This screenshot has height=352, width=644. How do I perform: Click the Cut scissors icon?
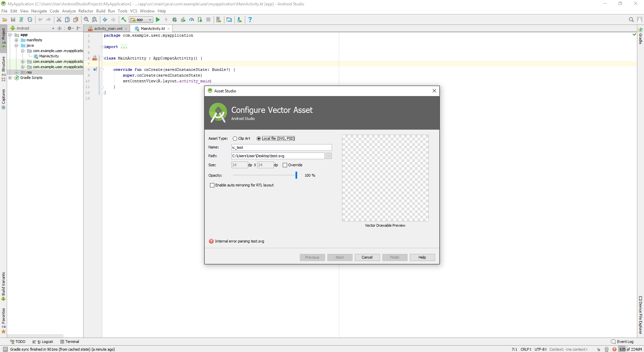point(59,20)
